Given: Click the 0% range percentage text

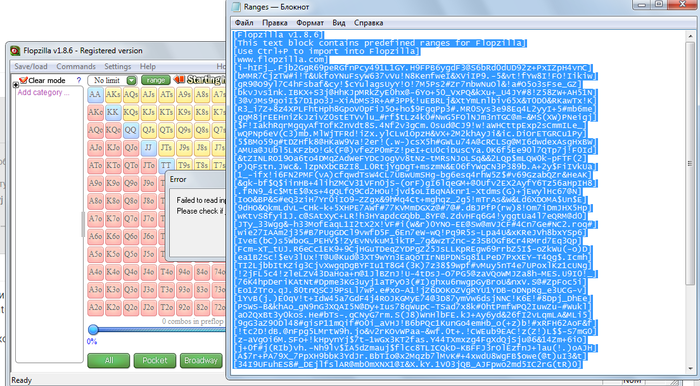Looking at the screenshot, I should (x=92, y=341).
